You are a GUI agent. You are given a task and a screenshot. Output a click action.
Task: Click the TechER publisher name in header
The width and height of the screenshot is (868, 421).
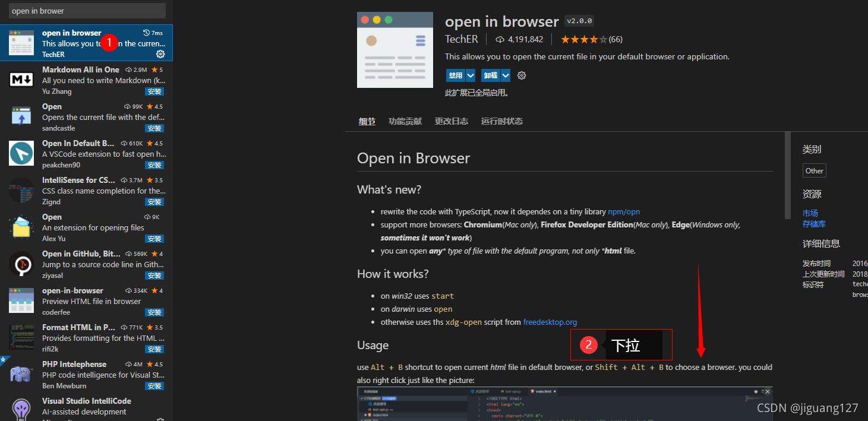462,39
